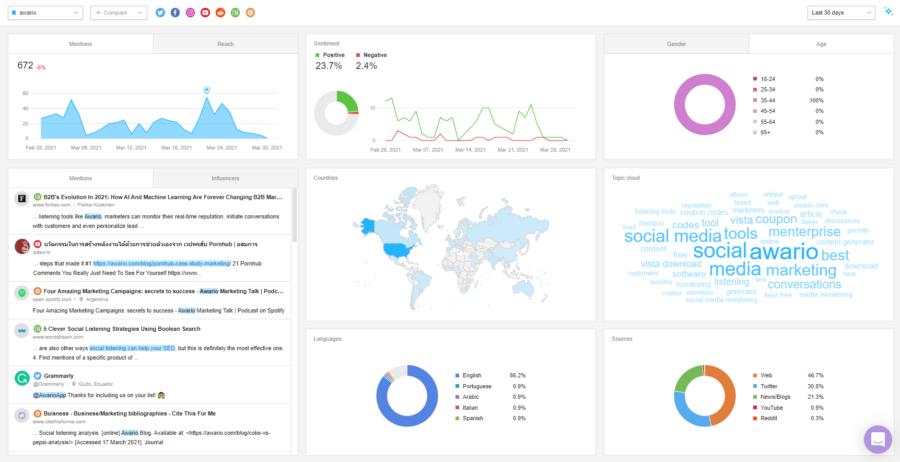Screen dimensions: 900x462
Task: Click the Forbes avatar in mentions list
Action: 22,198
